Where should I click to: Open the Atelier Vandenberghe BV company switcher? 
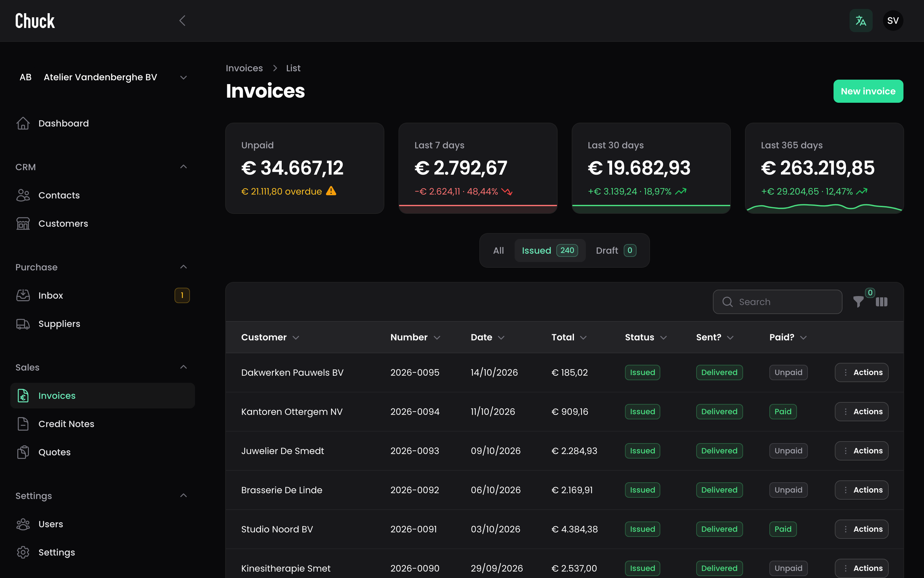(x=102, y=77)
